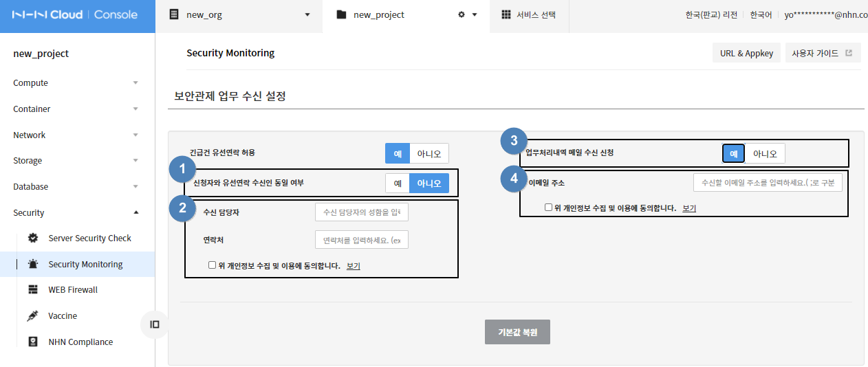This screenshot has height=367, width=868.
Task: Open project settings gear icon
Action: point(462,14)
